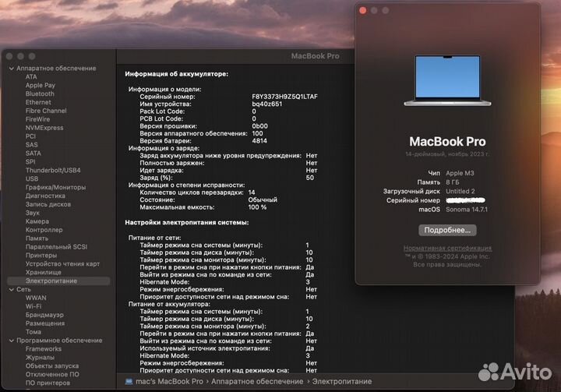Select Wi-Fi under Сеть
This screenshot has height=392, width=561.
click(34, 306)
